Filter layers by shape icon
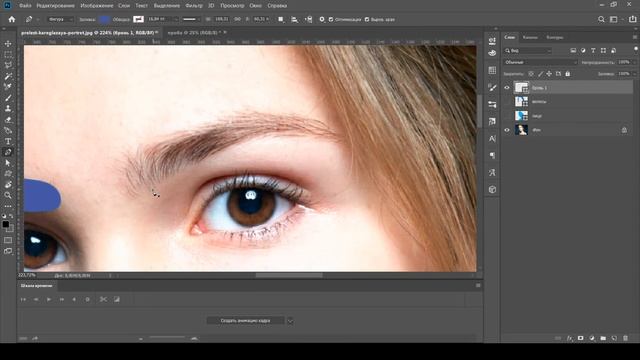The image size is (640, 360). point(603,50)
